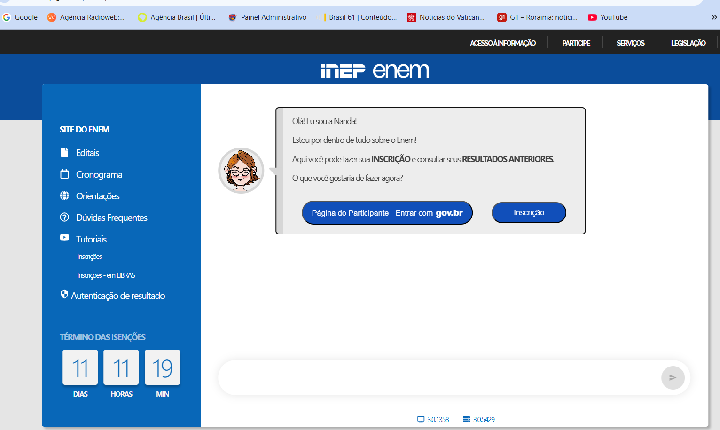The width and height of the screenshot is (720, 430).
Task: Click the list icon link below chat
Action: (478, 419)
